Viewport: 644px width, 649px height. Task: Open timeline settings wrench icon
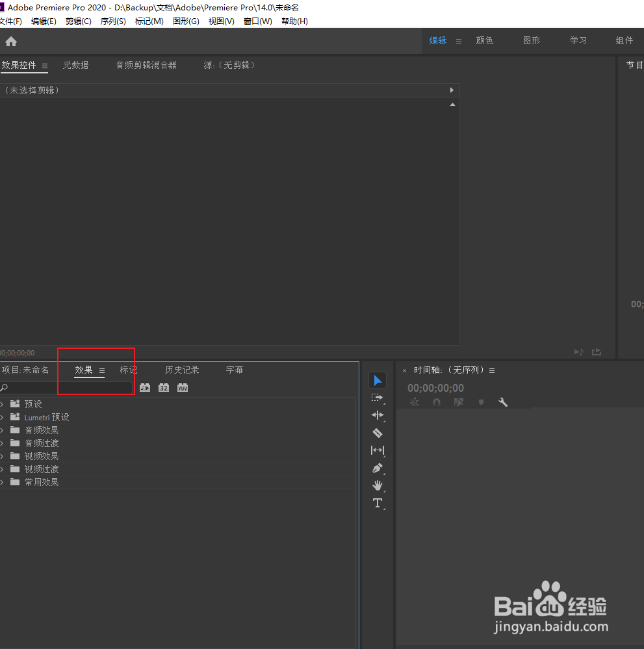(503, 402)
